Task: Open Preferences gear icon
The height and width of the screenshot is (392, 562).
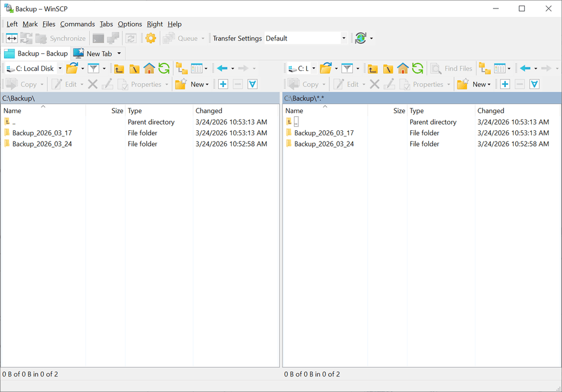Action: [x=151, y=38]
